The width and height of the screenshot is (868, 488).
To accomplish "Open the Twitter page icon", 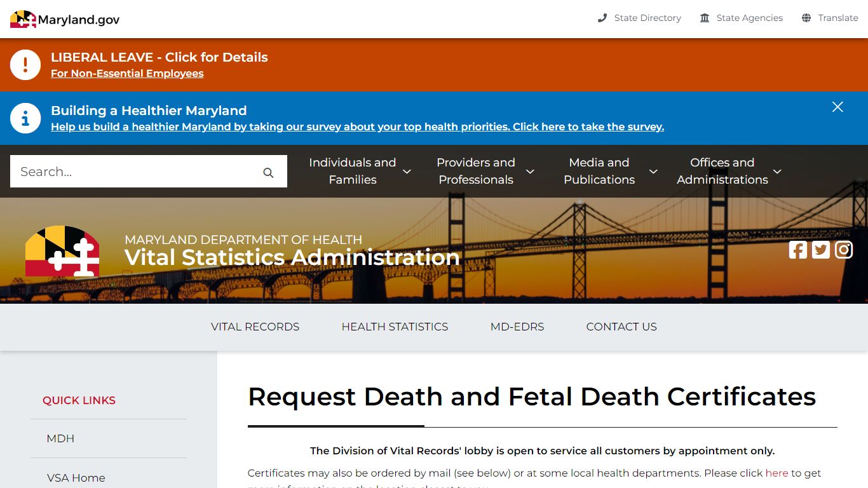I will (x=821, y=250).
